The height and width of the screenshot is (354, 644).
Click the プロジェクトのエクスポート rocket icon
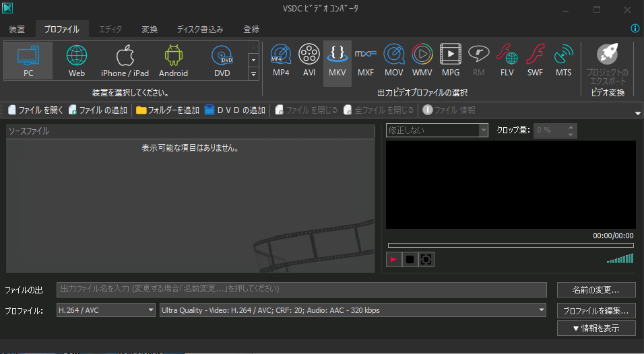608,54
